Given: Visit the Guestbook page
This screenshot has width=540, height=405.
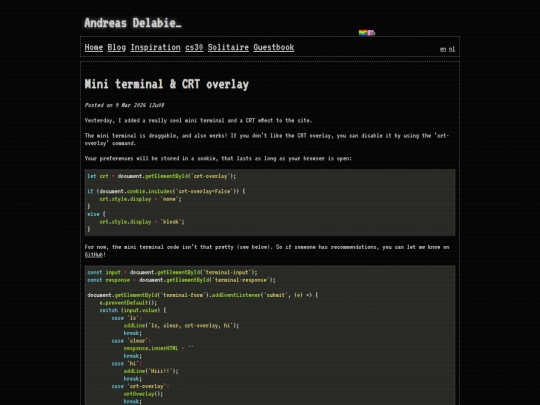Looking at the screenshot, I should (x=274, y=47).
